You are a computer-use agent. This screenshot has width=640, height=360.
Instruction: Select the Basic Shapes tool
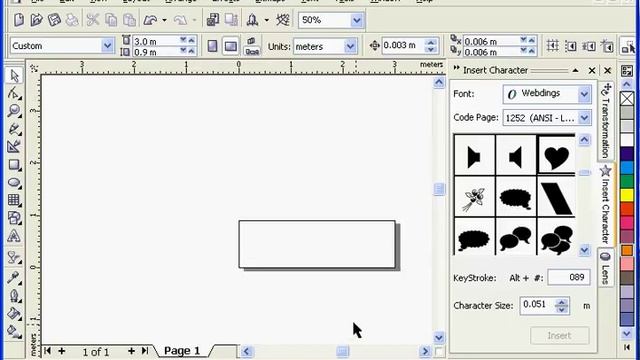14,218
